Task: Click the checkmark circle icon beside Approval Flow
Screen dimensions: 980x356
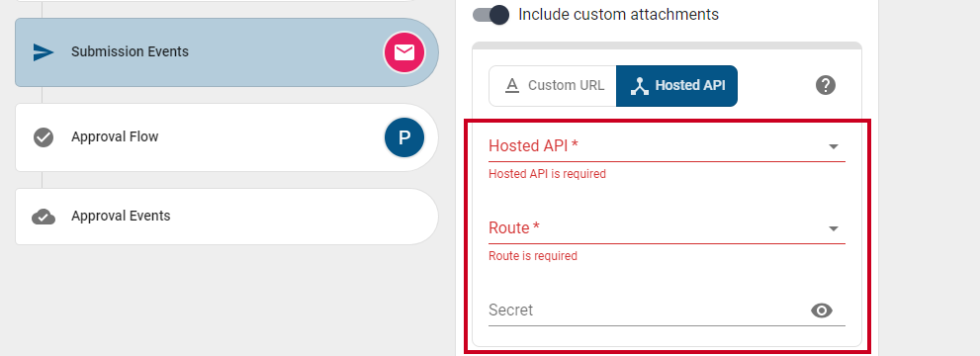Action: (x=44, y=136)
